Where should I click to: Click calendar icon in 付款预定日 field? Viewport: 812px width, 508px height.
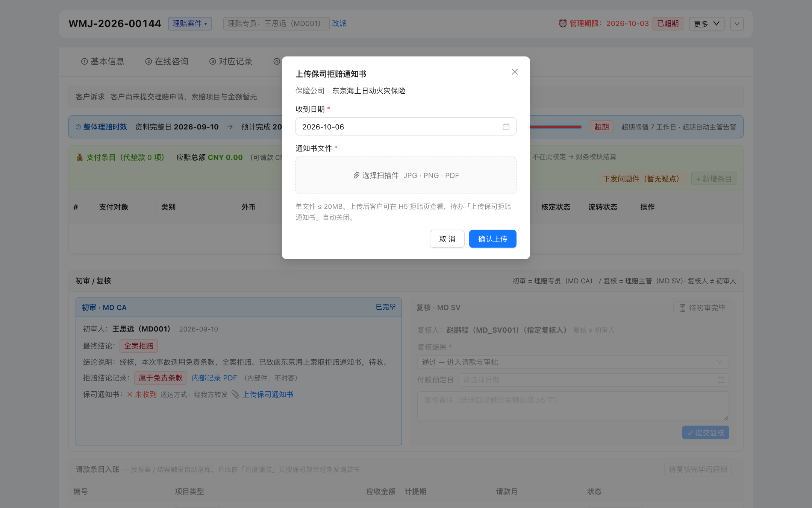[721, 380]
